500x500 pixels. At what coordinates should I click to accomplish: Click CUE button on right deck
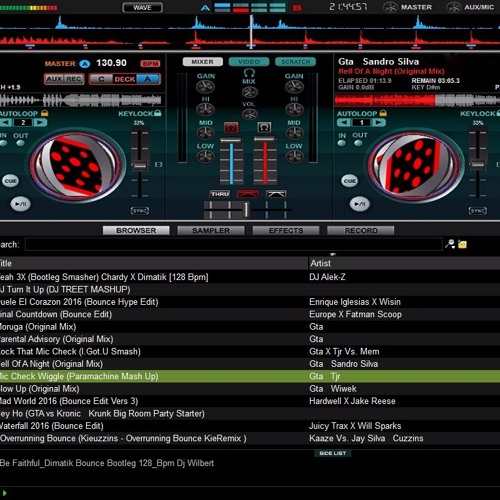tap(349, 181)
